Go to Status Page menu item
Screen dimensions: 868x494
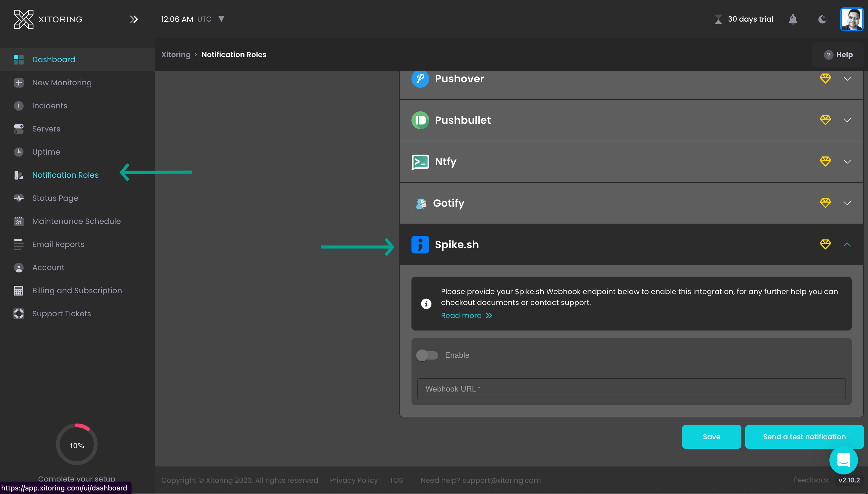55,198
